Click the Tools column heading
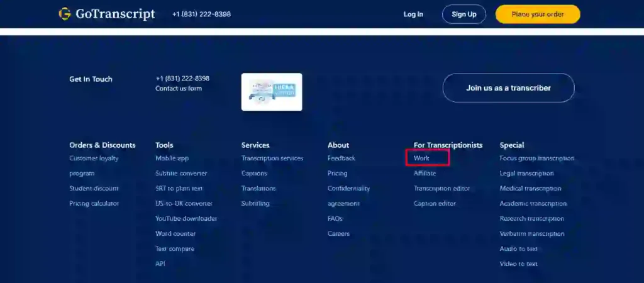This screenshot has width=644, height=283. [164, 145]
